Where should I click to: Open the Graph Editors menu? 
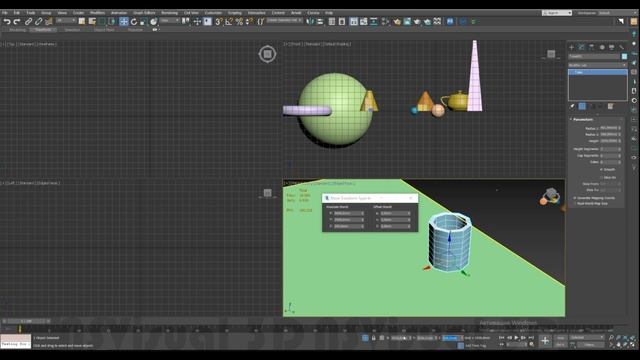click(x=144, y=13)
